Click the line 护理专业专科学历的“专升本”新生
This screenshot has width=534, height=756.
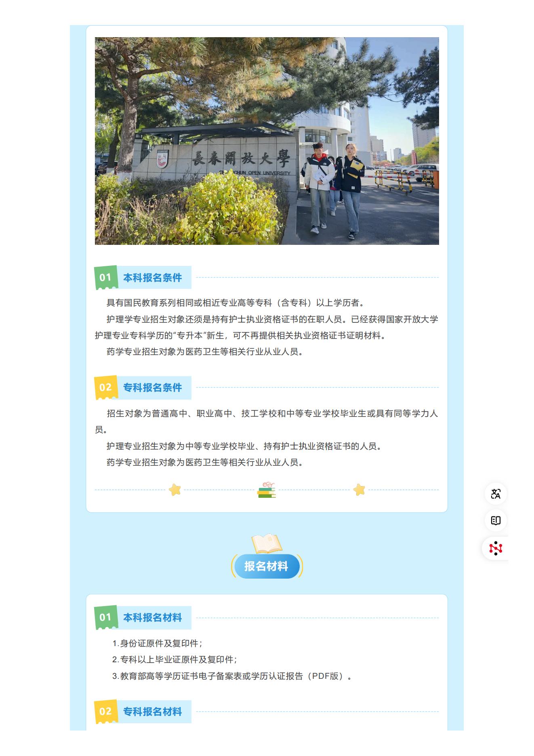[241, 335]
